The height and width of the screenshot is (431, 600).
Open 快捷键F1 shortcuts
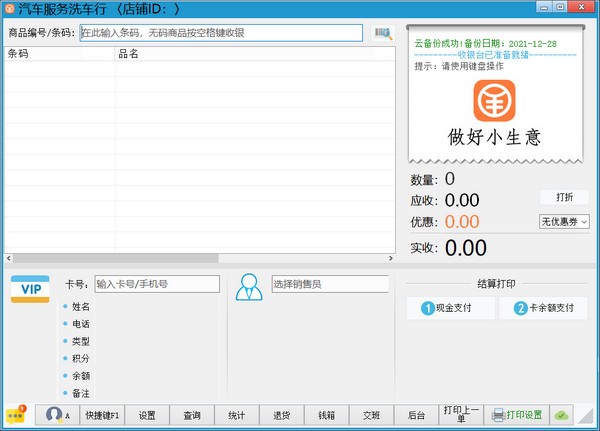[x=102, y=415]
